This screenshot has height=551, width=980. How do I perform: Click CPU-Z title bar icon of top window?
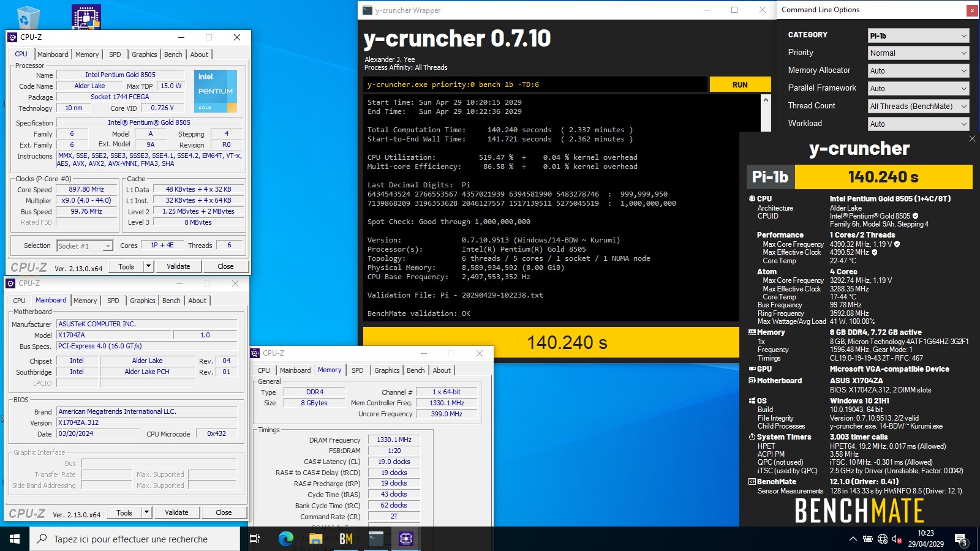12,37
